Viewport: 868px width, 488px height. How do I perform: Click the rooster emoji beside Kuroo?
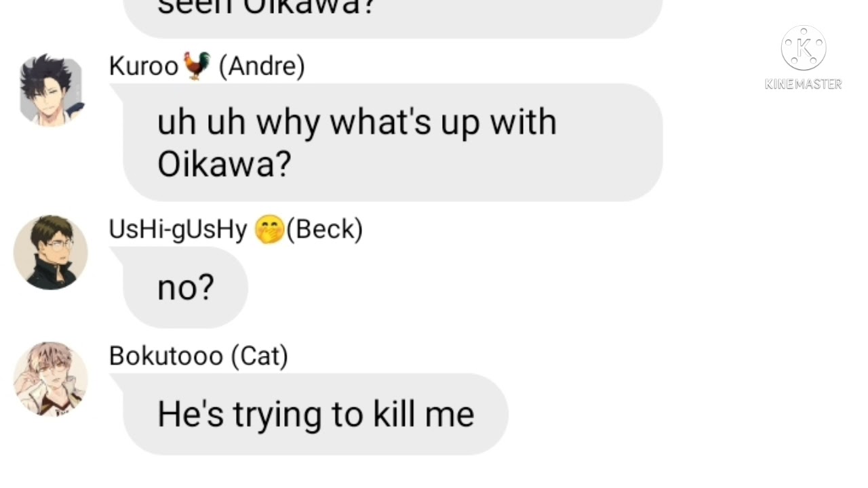pos(197,66)
